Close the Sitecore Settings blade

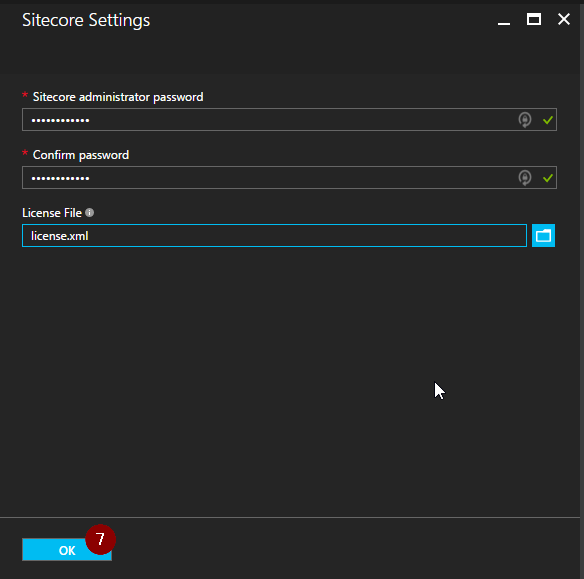click(564, 19)
